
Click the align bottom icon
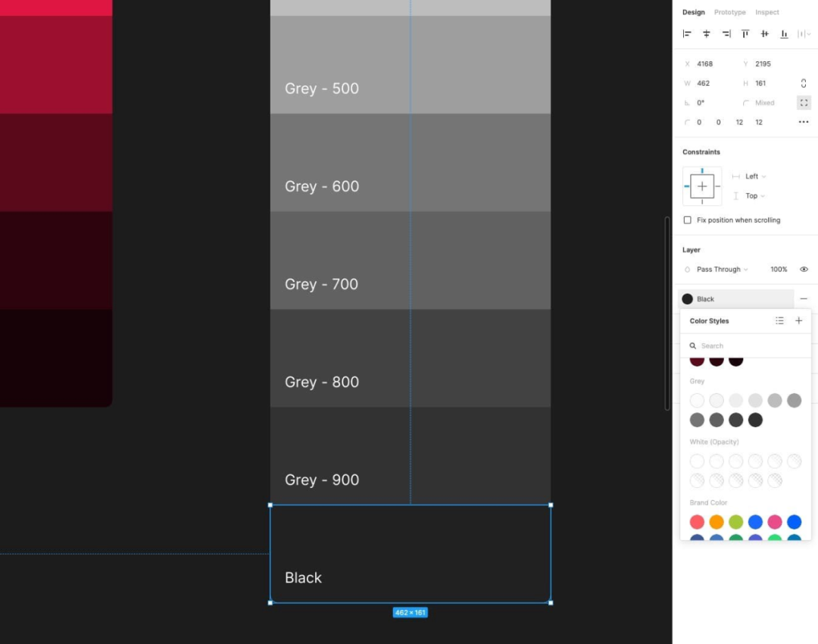coord(784,34)
